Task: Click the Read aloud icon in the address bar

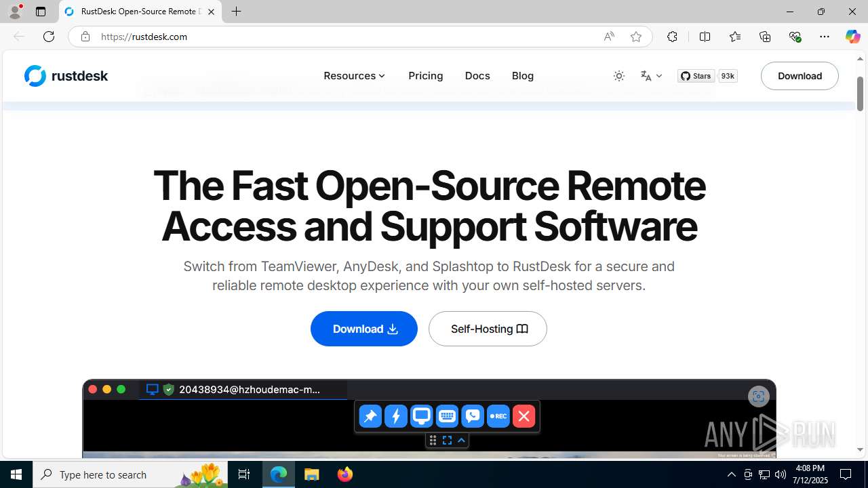Action: (x=609, y=37)
